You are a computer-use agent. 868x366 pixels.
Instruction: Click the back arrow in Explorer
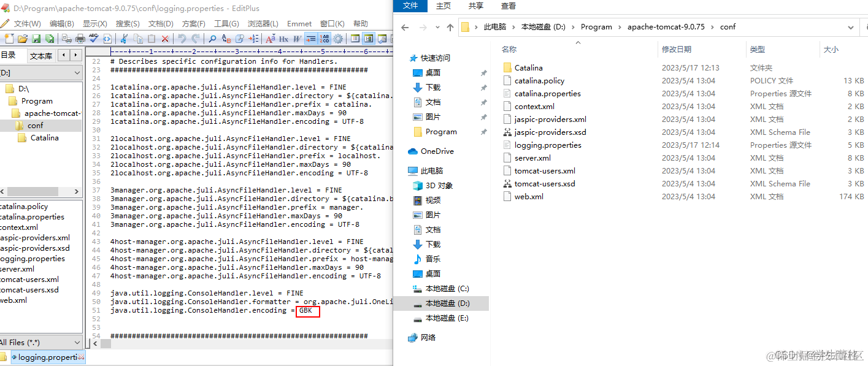(405, 28)
